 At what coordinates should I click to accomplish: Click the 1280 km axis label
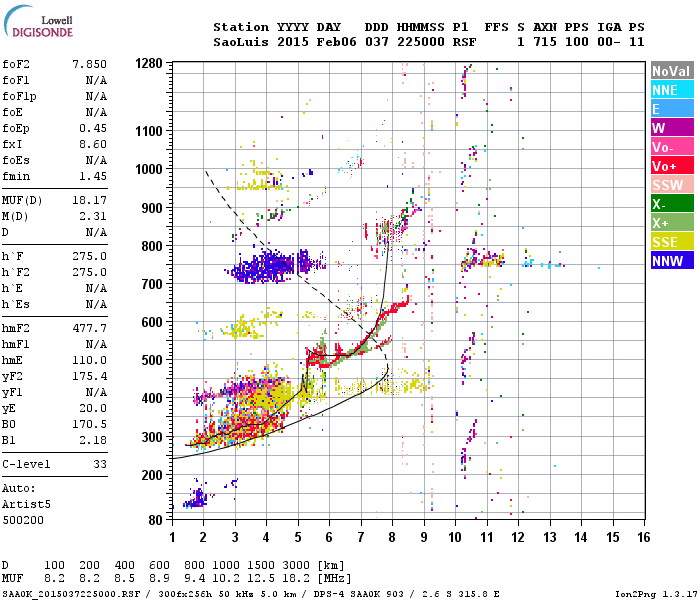tap(149, 63)
